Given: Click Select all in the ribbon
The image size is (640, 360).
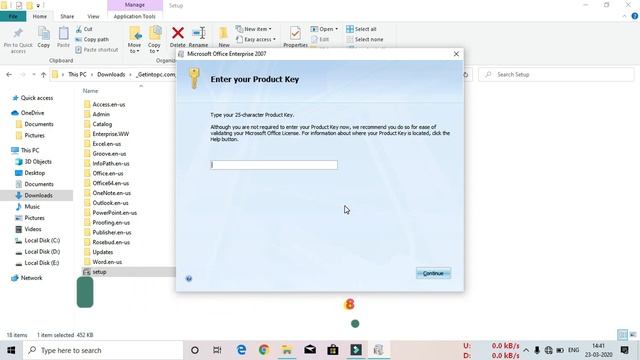Looking at the screenshot, I should (361, 29).
